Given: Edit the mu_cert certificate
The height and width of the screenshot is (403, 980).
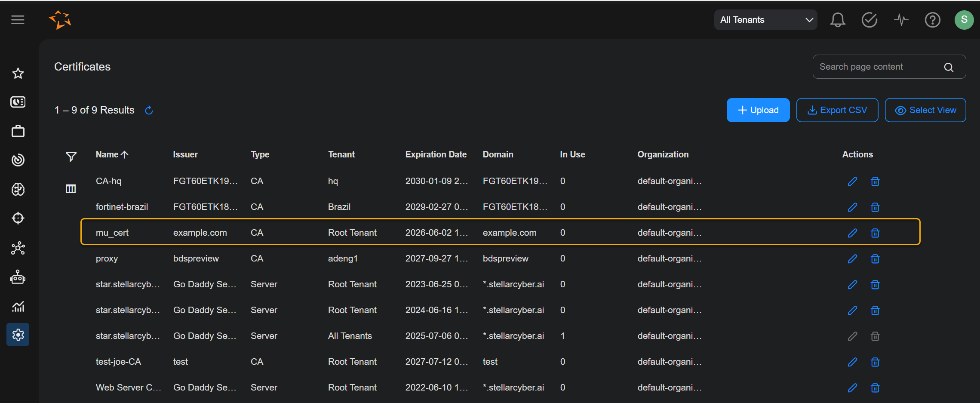Looking at the screenshot, I should [x=852, y=233].
